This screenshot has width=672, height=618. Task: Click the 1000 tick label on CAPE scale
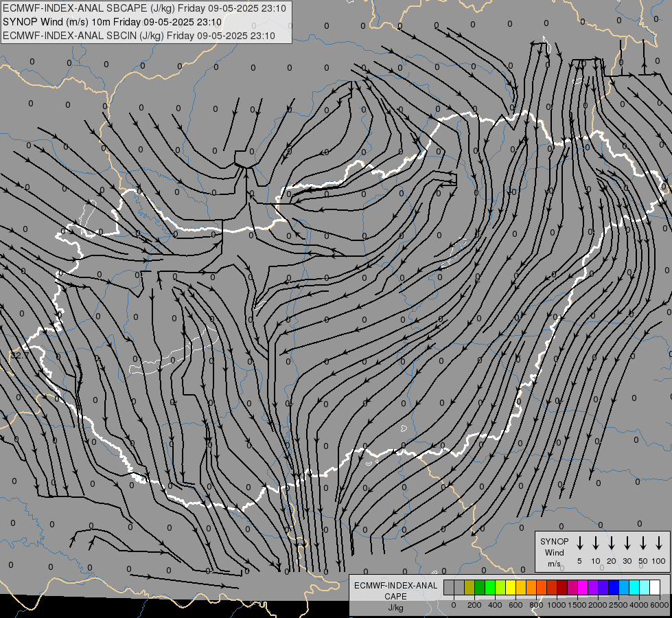point(557,605)
